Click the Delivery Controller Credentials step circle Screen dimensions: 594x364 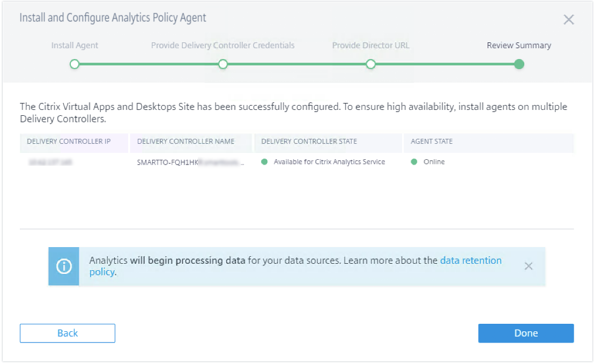click(223, 64)
